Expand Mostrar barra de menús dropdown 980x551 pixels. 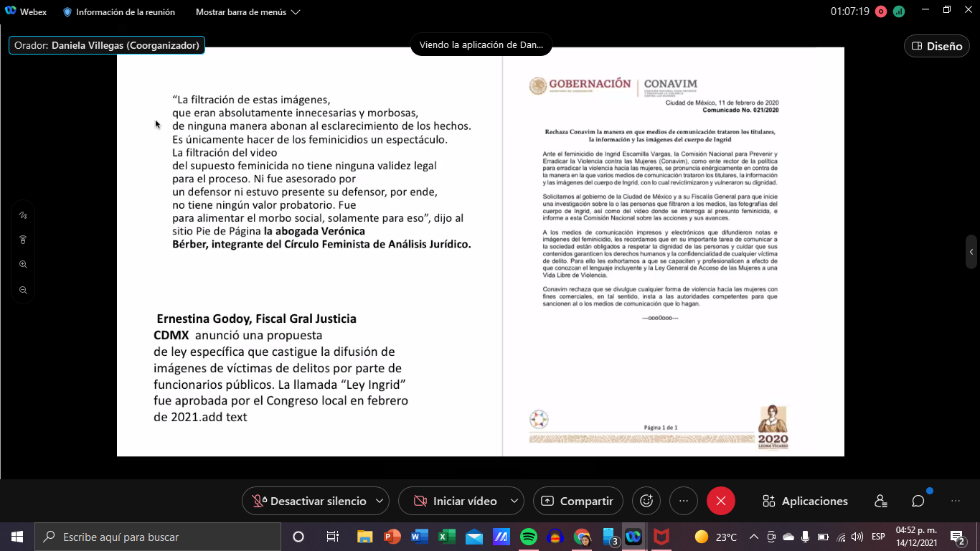248,11
